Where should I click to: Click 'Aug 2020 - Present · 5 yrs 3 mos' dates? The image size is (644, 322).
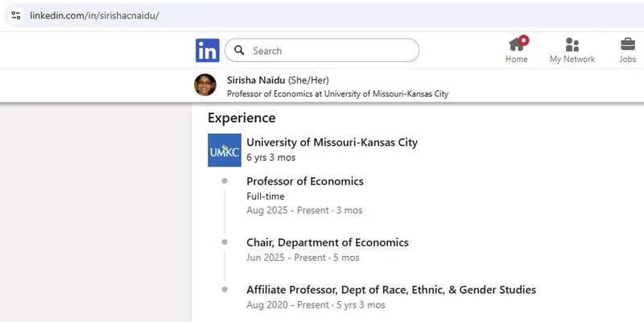(x=316, y=305)
